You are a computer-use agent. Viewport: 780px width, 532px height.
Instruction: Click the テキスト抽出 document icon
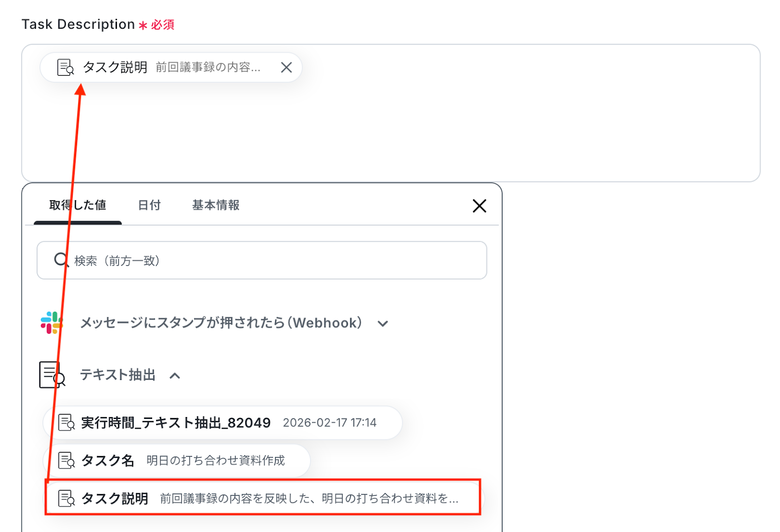click(x=52, y=375)
